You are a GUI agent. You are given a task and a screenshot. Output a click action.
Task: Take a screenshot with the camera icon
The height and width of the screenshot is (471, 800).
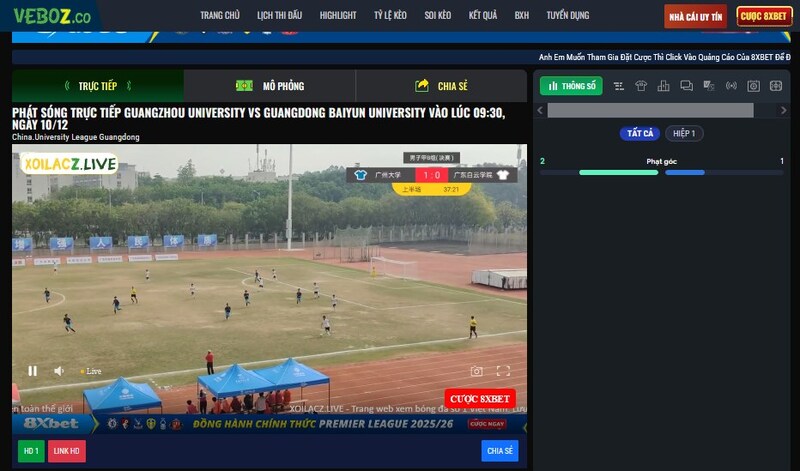(477, 371)
